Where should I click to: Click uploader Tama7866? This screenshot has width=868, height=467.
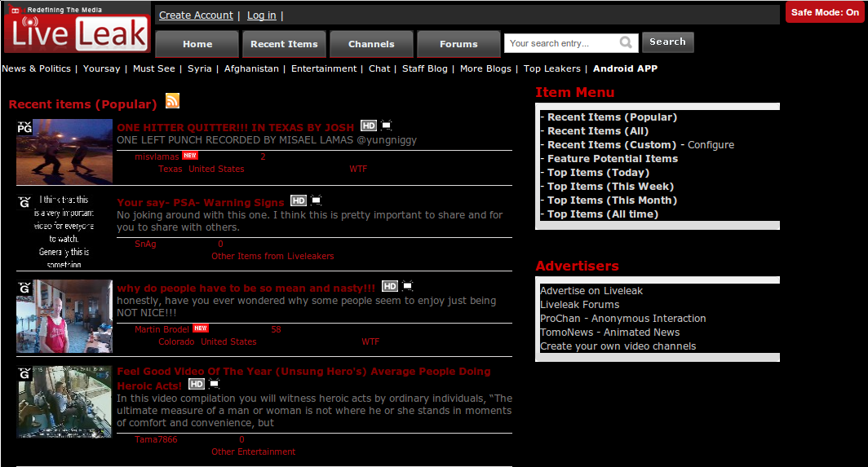(156, 439)
